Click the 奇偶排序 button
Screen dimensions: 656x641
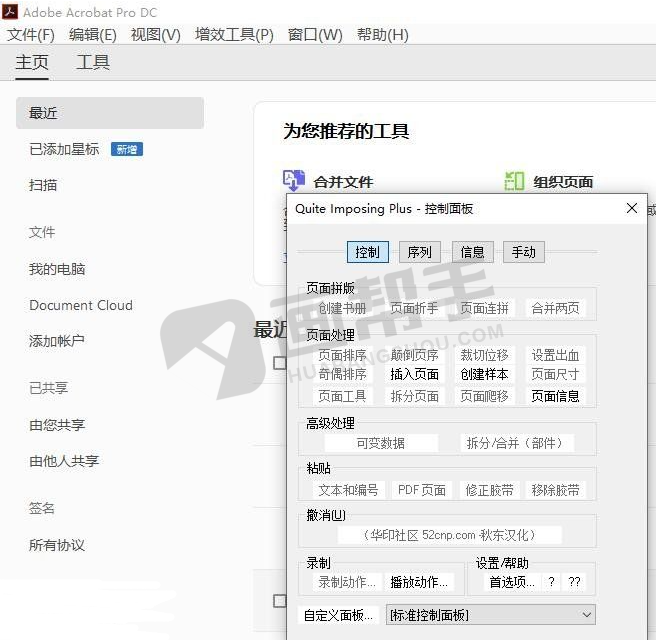(x=342, y=374)
